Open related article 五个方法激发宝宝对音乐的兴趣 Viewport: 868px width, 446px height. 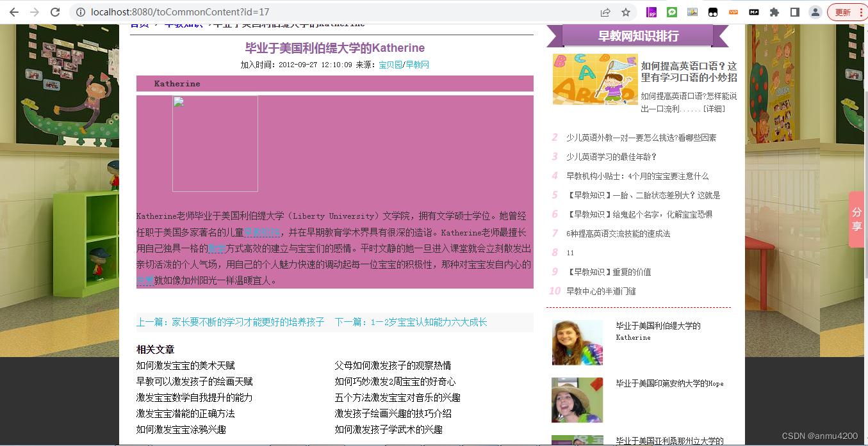click(397, 397)
